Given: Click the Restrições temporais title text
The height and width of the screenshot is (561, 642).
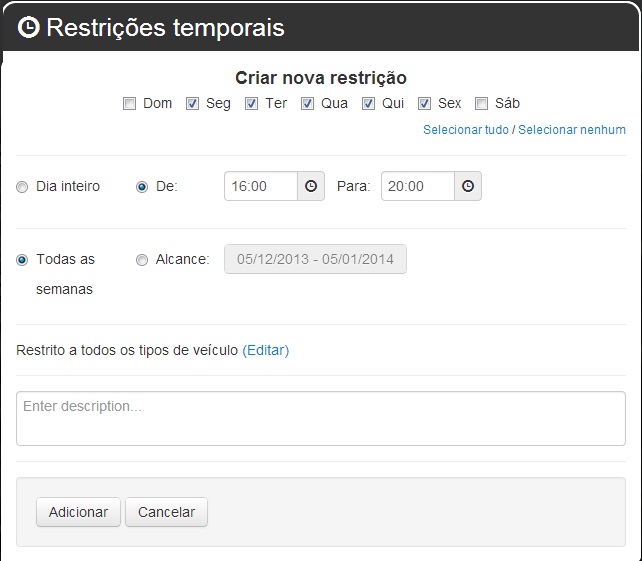Looking at the screenshot, I should tap(165, 28).
